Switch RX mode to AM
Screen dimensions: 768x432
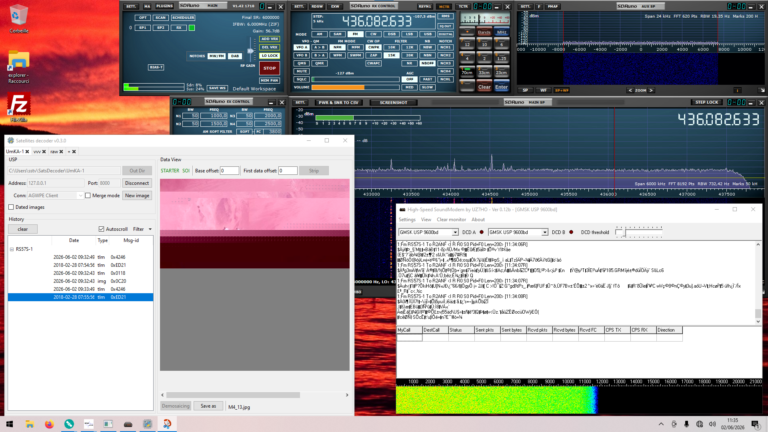point(319,34)
